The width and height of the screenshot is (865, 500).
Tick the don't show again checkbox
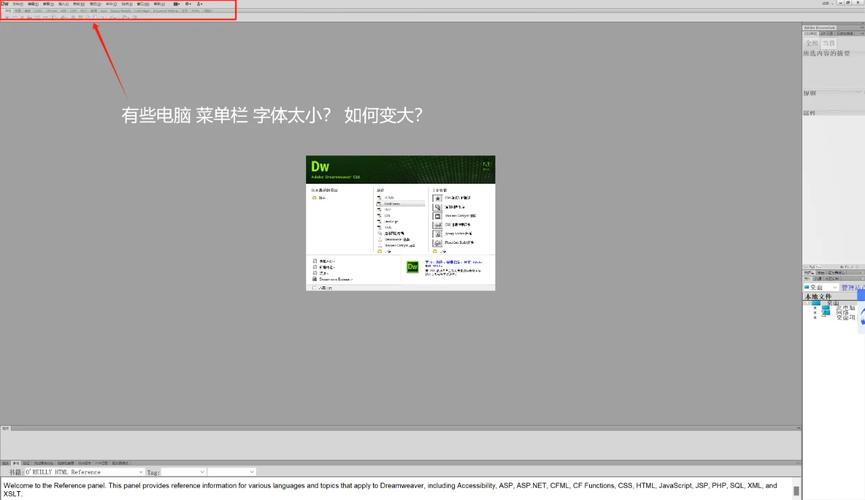[x=314, y=288]
